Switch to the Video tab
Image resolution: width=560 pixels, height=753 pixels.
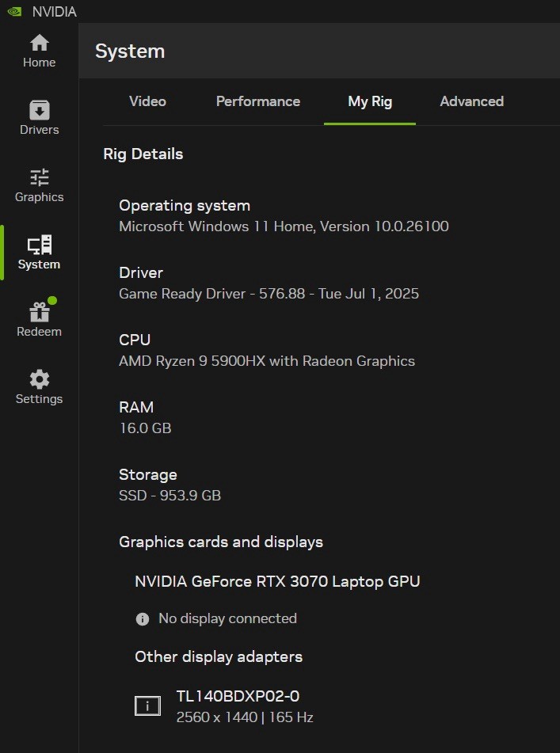tap(147, 101)
